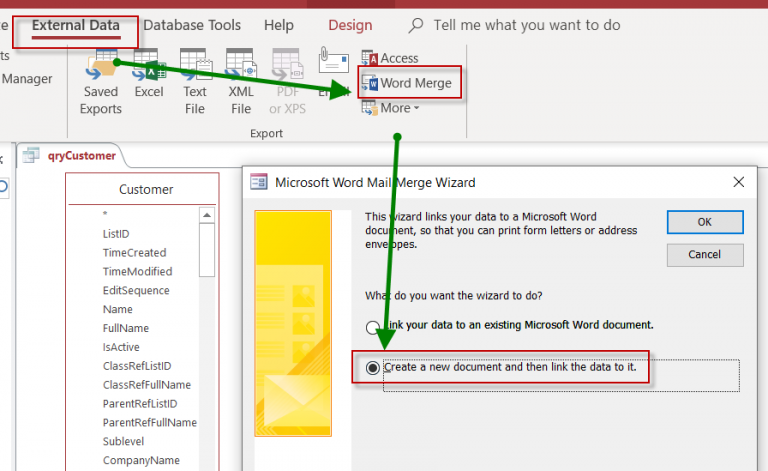Open the Design ribbon tab
The width and height of the screenshot is (768, 471).
[x=349, y=25]
